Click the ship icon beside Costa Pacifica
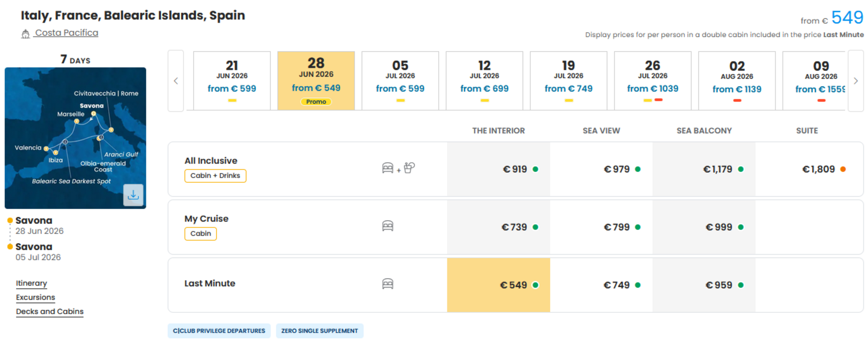Viewport: 868px width, 343px height. 25,34
